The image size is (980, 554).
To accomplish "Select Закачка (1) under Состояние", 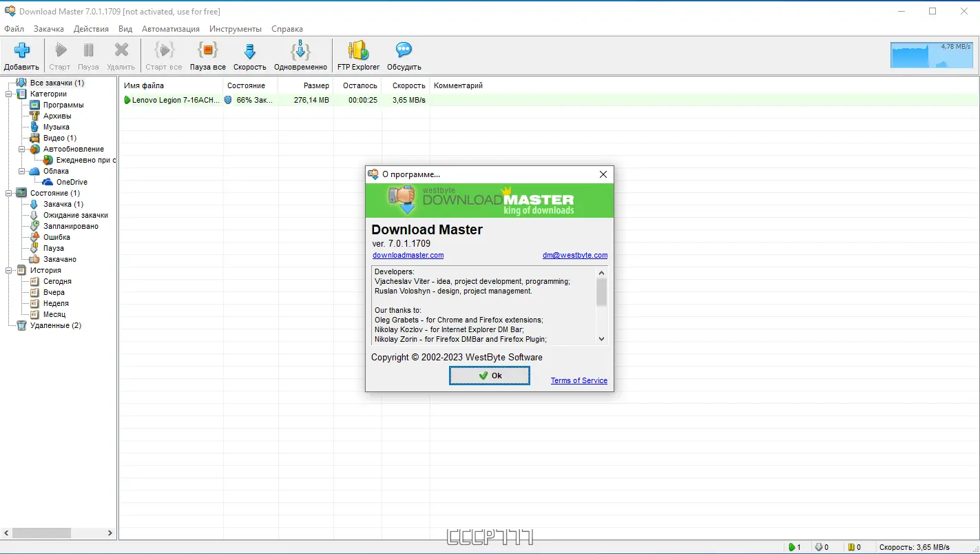I will click(x=63, y=204).
